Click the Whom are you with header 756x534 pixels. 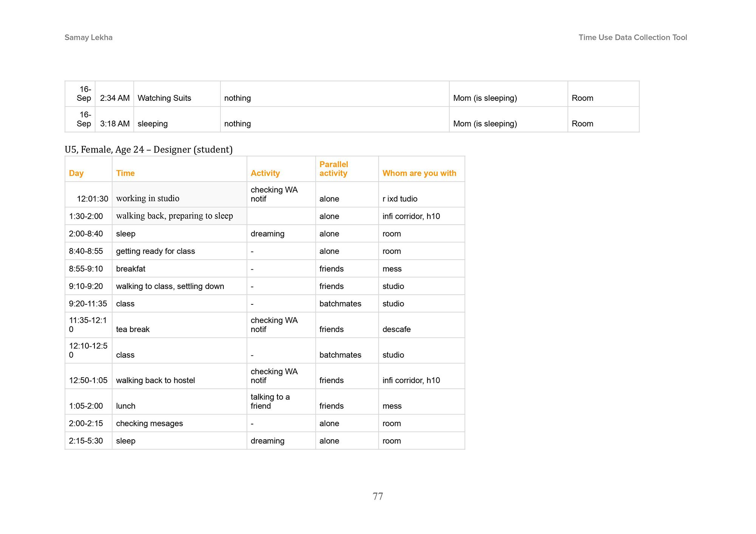click(x=419, y=173)
